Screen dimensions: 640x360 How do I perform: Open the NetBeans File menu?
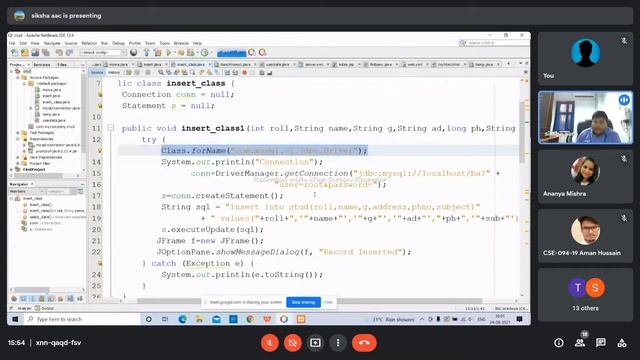pos(12,43)
